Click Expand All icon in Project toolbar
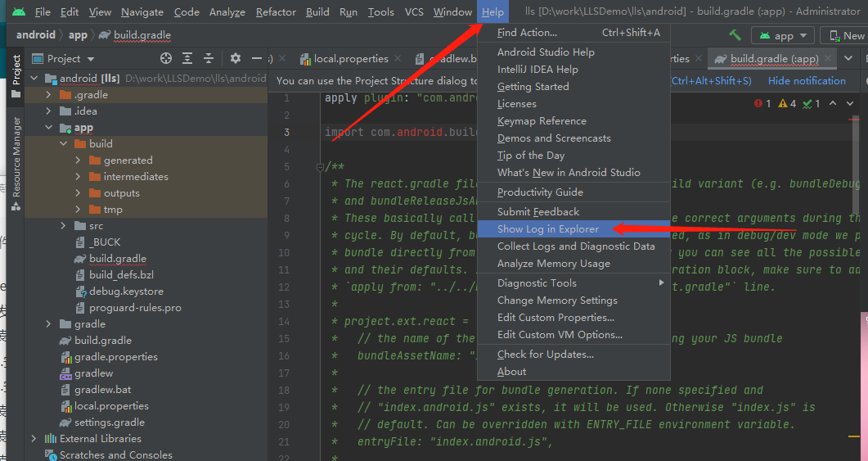Image resolution: width=868 pixels, height=461 pixels. pos(187,58)
